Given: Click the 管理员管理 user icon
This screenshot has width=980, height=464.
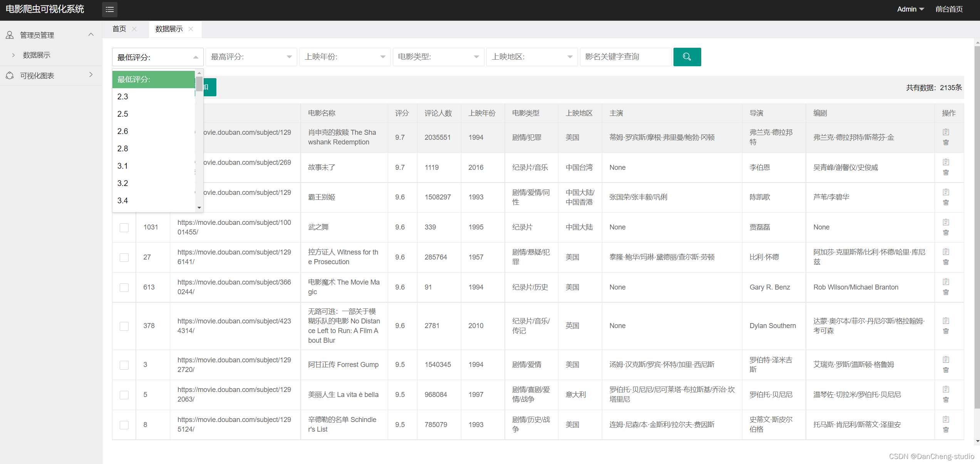Looking at the screenshot, I should pos(10,35).
